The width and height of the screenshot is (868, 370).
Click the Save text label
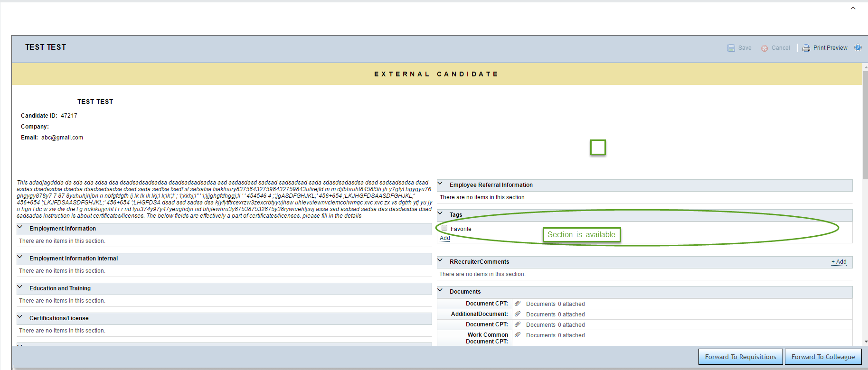745,48
